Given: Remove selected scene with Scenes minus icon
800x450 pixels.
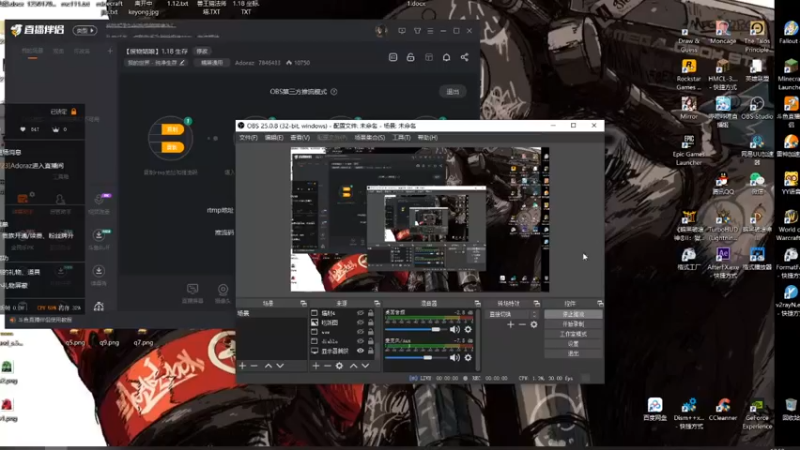Looking at the screenshot, I should (254, 366).
